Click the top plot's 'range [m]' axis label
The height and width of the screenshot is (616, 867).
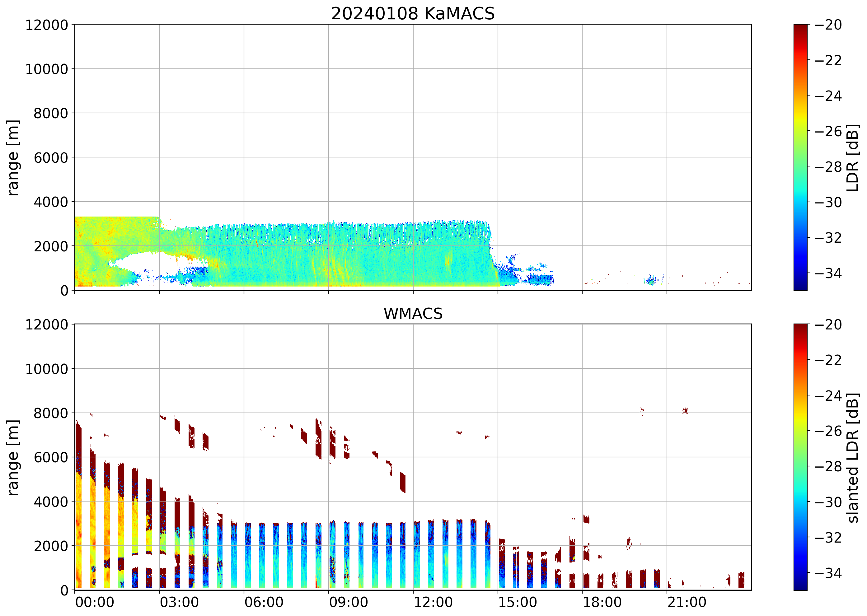click(x=13, y=157)
